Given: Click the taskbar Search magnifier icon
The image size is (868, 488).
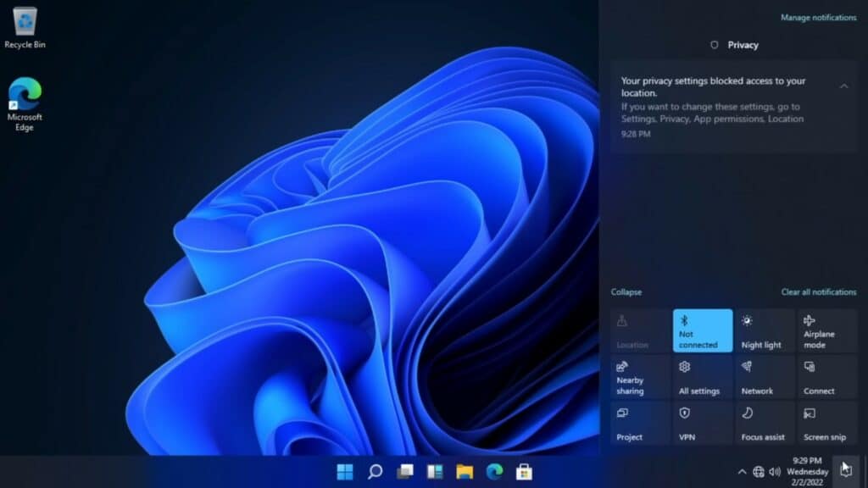Looking at the screenshot, I should tap(375, 472).
